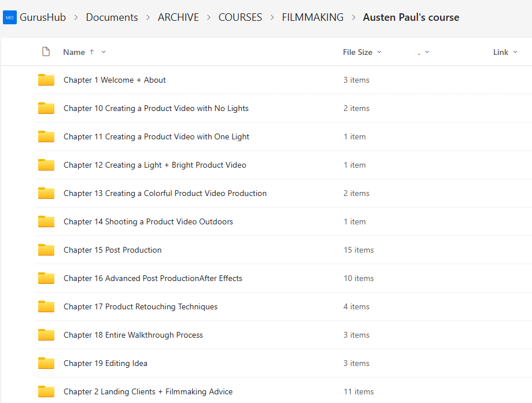Expand the File Size column dropdown
Viewport: 532px width, 403px height.
coord(379,52)
